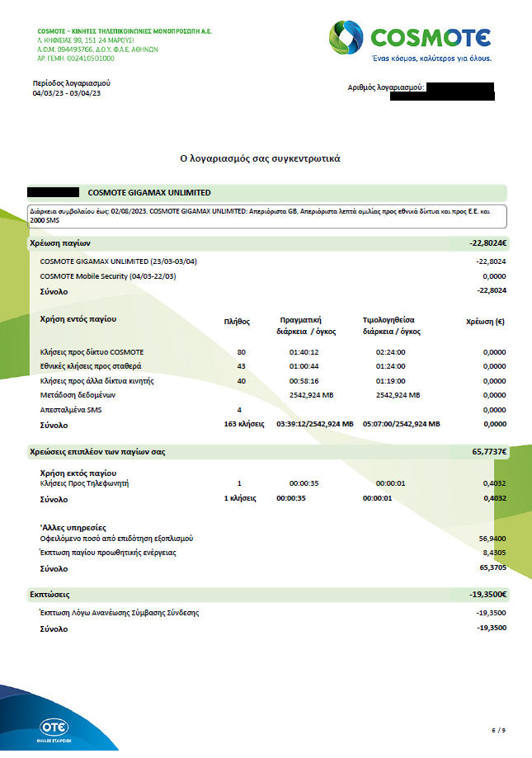Click subheading 'Χρήση εκτός παγίου'
The image size is (532, 758).
pos(78,473)
